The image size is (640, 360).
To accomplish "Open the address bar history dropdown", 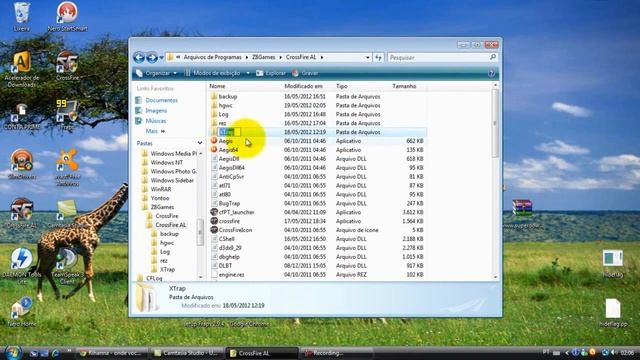I will pyautogui.click(x=368, y=58).
